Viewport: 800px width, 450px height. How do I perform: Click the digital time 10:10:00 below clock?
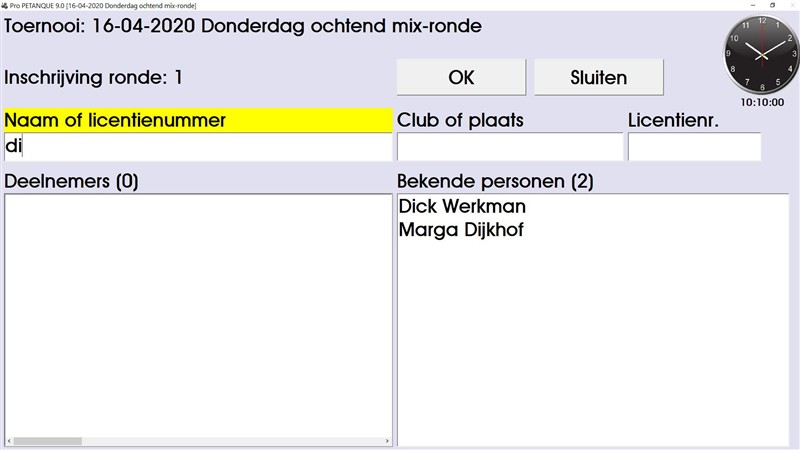coord(762,102)
